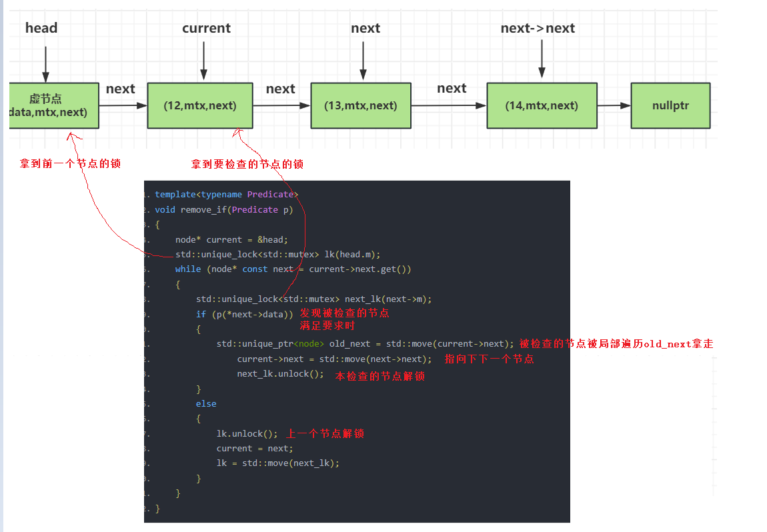
Task: Click the std::unique_ptr<node> old_next code line
Action: 365,344
